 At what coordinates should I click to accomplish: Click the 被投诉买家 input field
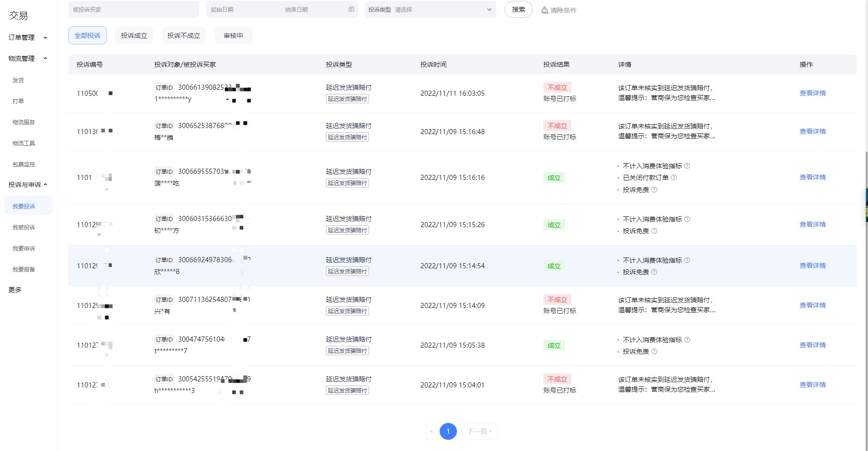[133, 9]
